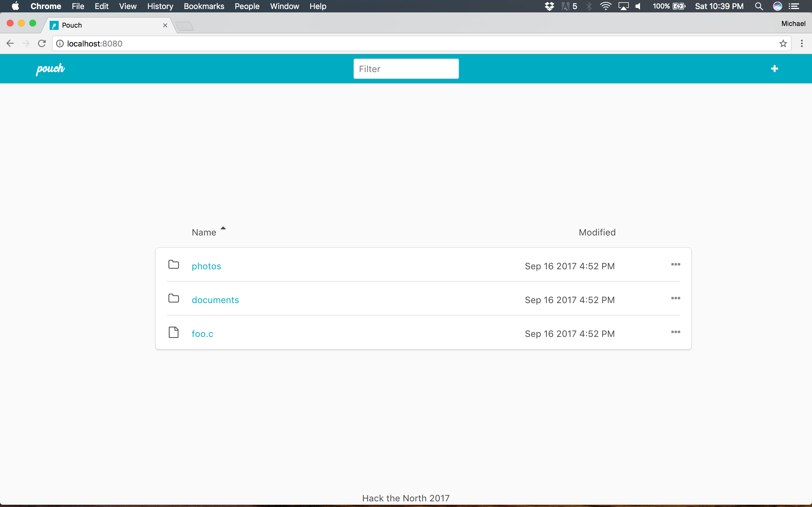The width and height of the screenshot is (812, 507).
Task: Click the folder icon beside documents
Action: point(173,298)
